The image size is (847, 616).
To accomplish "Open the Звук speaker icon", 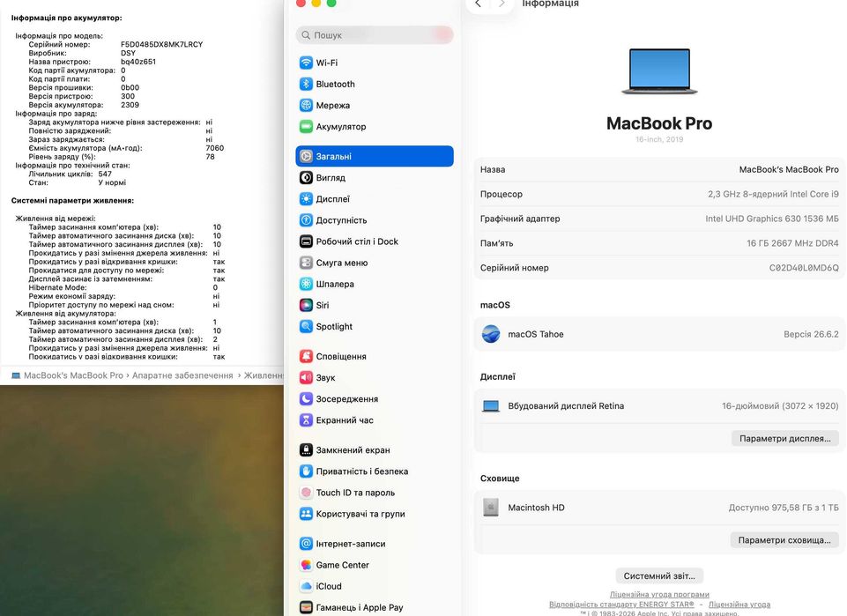I will pos(306,377).
